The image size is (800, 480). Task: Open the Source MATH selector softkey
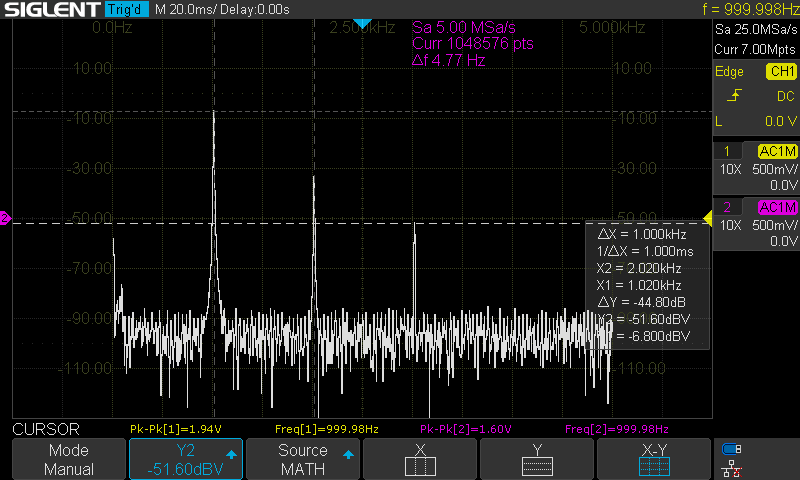pos(303,459)
